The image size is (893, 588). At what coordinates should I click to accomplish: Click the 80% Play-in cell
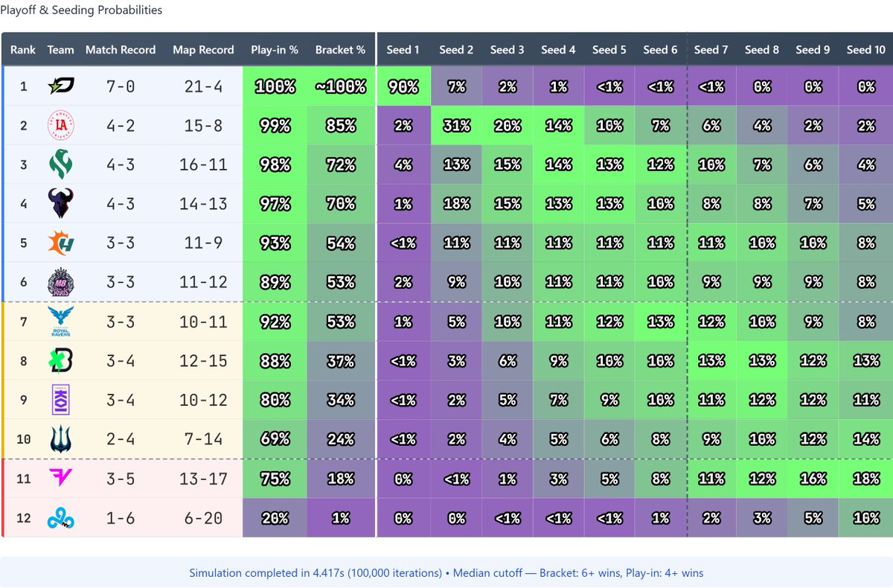(x=275, y=400)
